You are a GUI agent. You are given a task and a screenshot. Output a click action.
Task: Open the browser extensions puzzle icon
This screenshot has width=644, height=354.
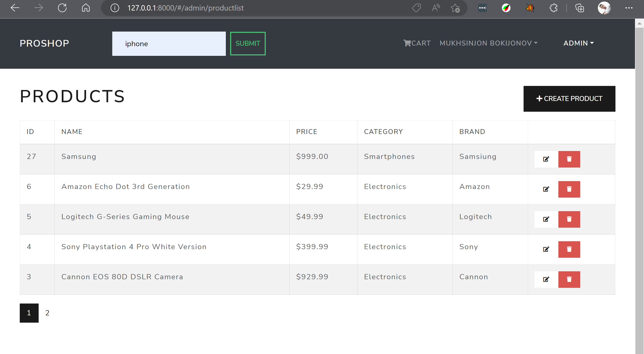pos(553,8)
